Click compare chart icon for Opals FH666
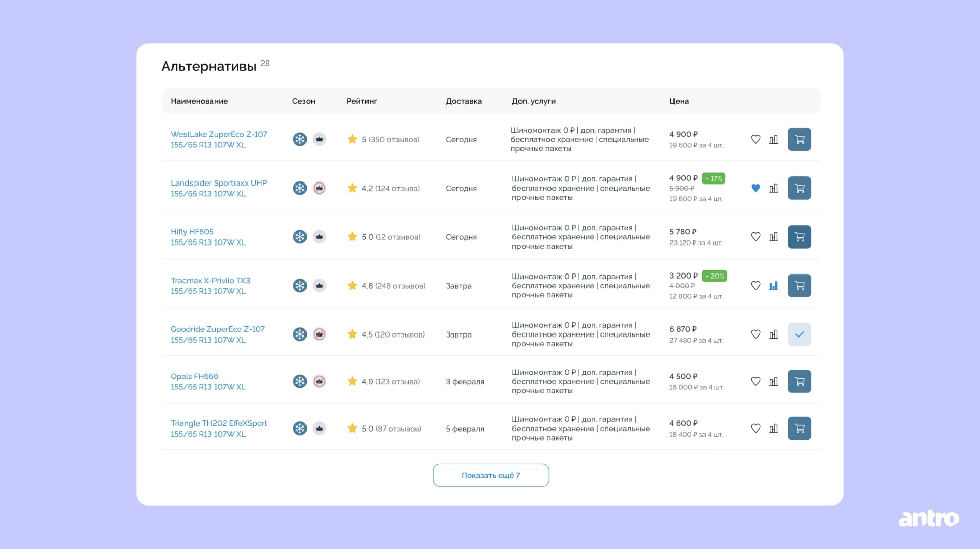Image resolution: width=980 pixels, height=549 pixels. point(773,381)
